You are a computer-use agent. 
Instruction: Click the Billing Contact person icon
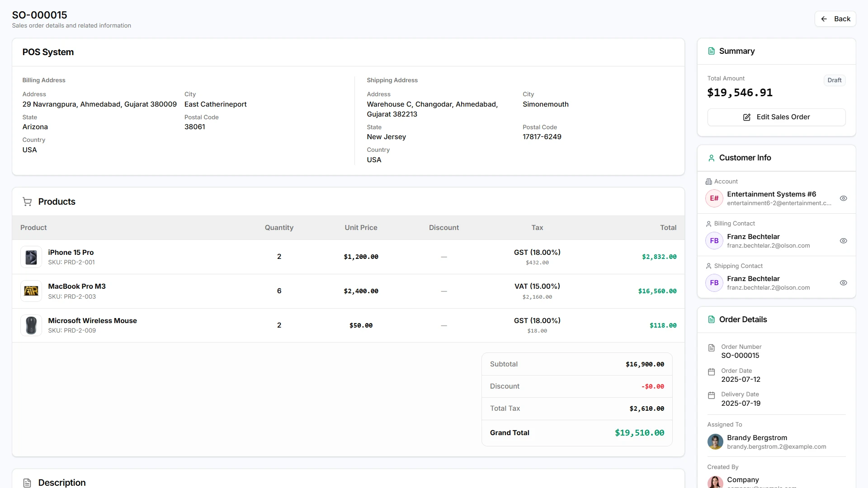708,224
